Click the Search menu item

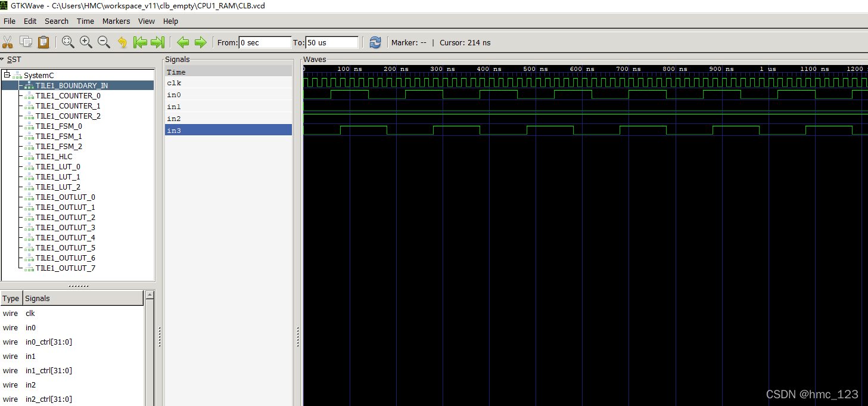(x=56, y=21)
